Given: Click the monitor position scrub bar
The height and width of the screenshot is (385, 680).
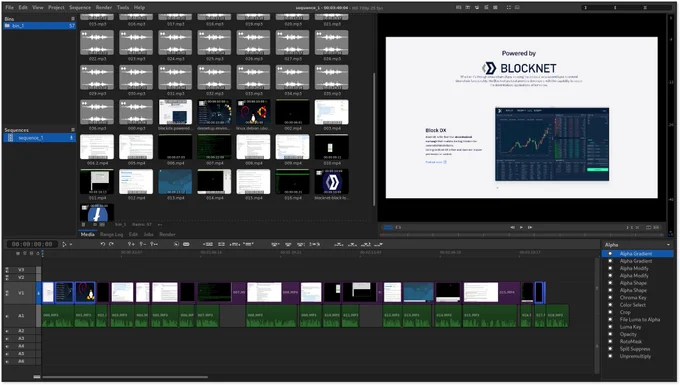Looking at the screenshot, I should tap(522, 235).
